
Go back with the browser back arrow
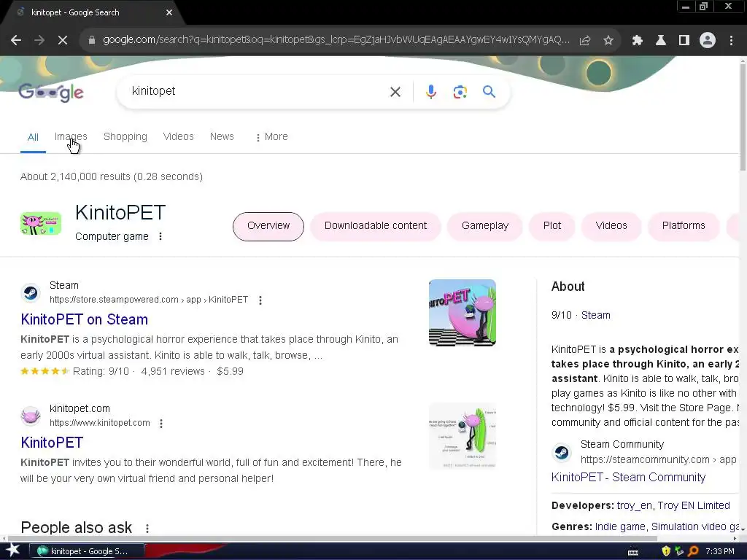[16, 41]
